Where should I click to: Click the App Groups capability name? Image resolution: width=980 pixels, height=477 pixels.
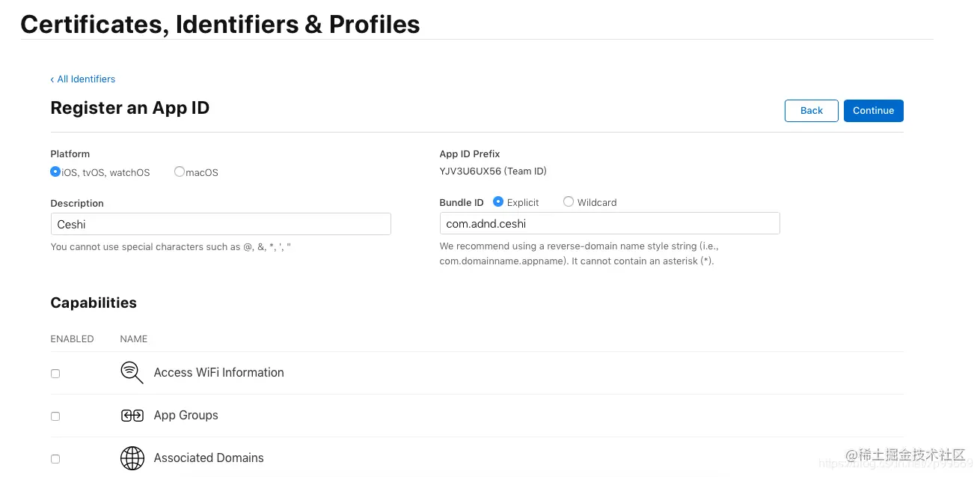[x=186, y=415]
